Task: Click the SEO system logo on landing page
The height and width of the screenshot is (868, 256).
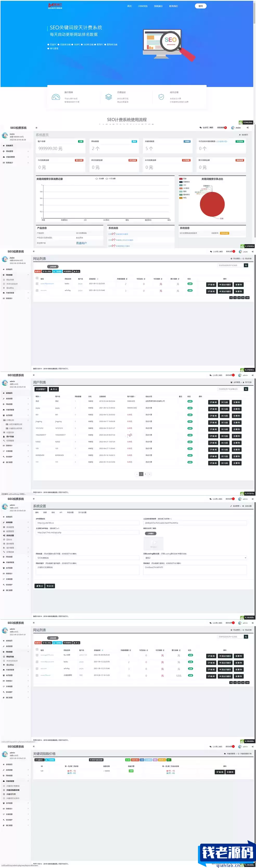Action: point(55,6)
